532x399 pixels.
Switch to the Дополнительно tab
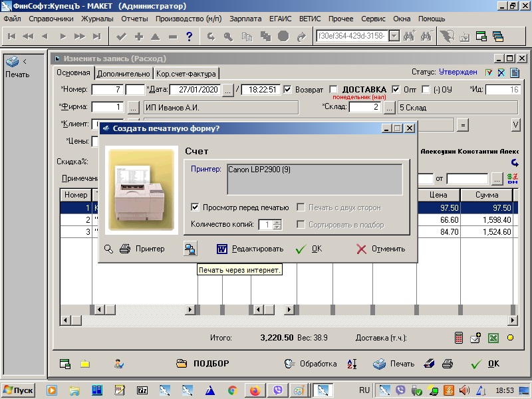pyautogui.click(x=124, y=74)
